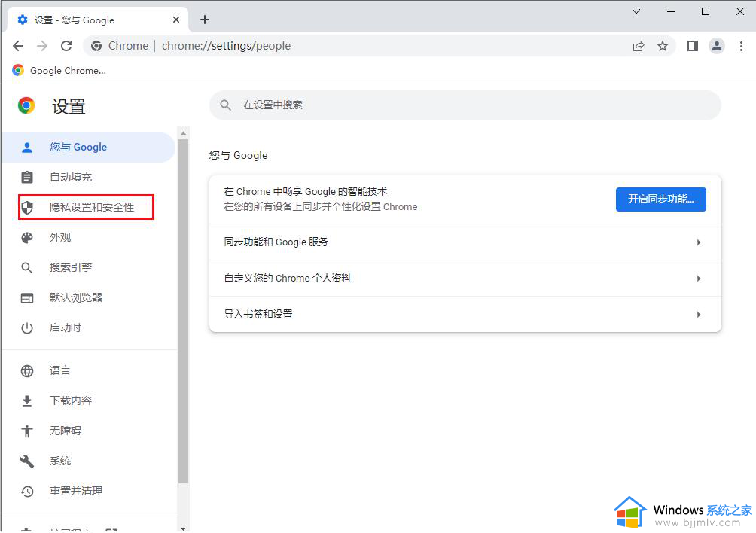Click the restore icon for 重置并清理
Image resolution: width=756 pixels, height=533 pixels.
coord(27,491)
